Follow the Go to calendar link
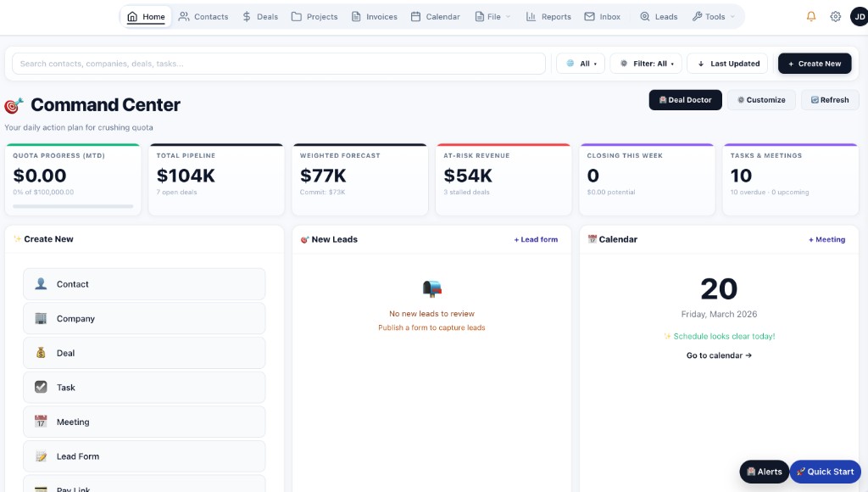 tap(718, 355)
